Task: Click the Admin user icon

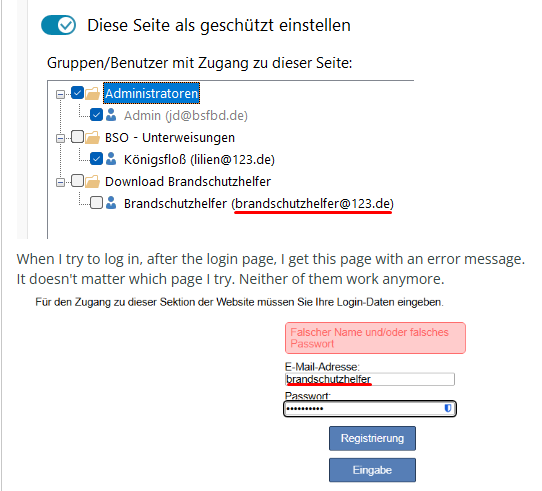Action: pos(111,115)
